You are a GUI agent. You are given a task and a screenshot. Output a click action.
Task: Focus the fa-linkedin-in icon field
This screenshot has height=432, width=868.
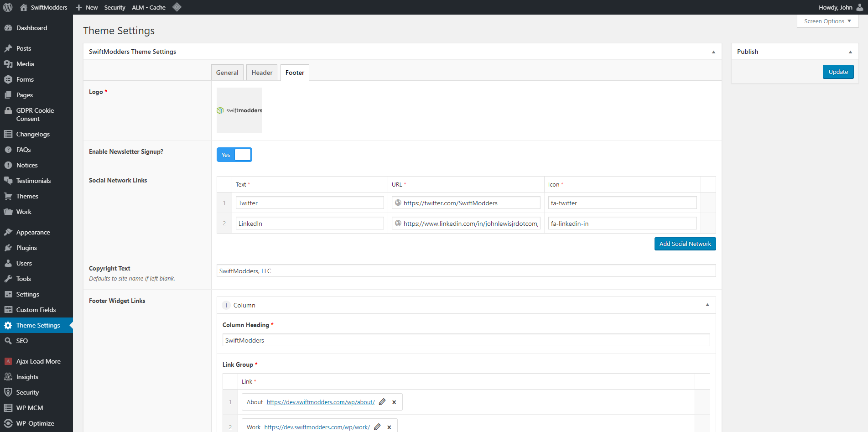622,223
